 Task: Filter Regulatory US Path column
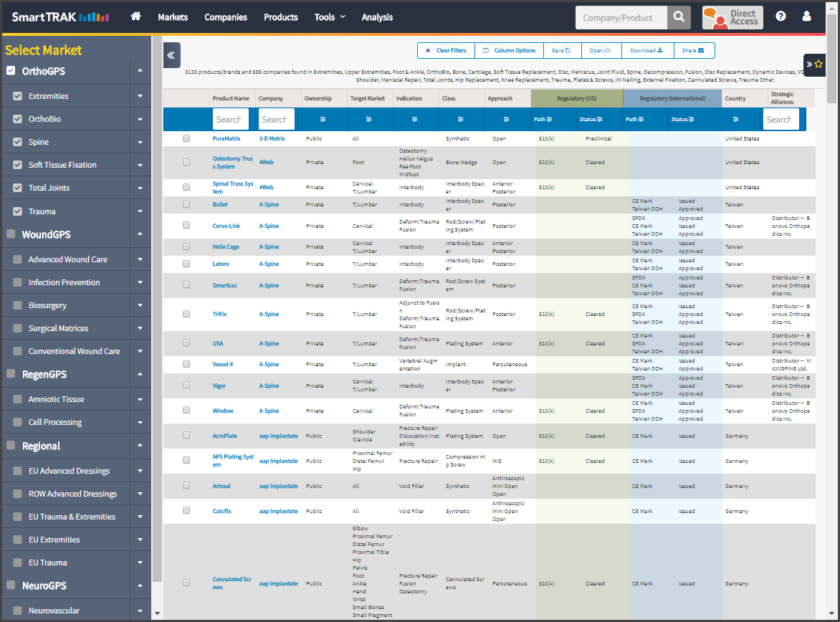(543, 120)
